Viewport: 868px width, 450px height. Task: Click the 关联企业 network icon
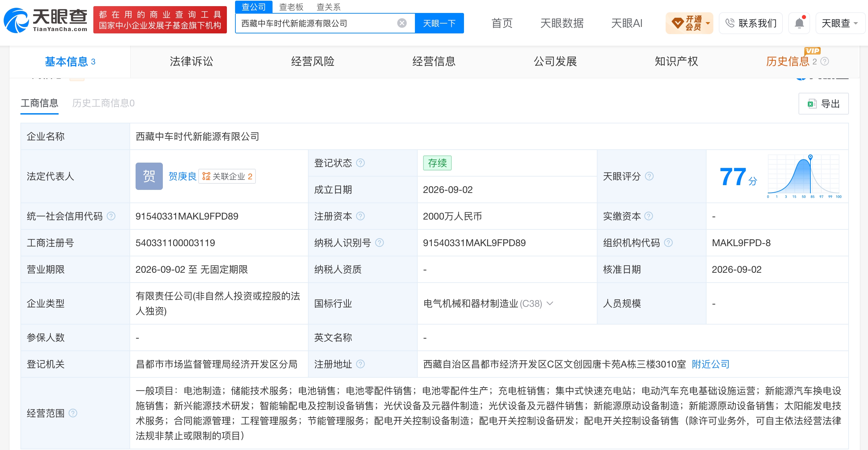tap(206, 176)
